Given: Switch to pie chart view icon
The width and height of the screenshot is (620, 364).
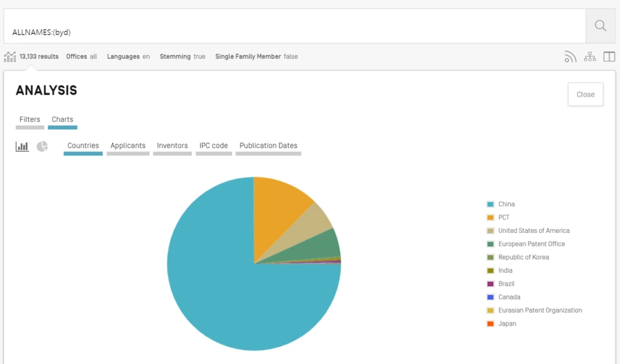Looking at the screenshot, I should point(42,147).
